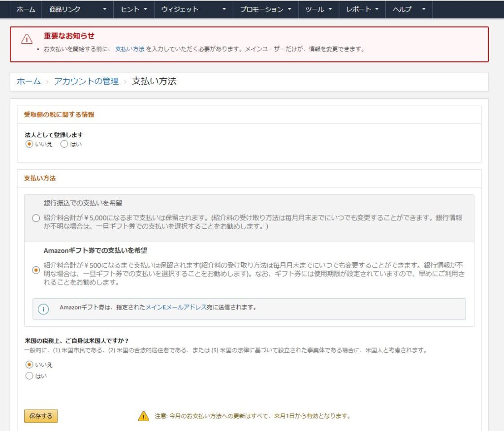This screenshot has width=504, height=431.
Task: Open the プロモーション menu
Action: point(262,9)
